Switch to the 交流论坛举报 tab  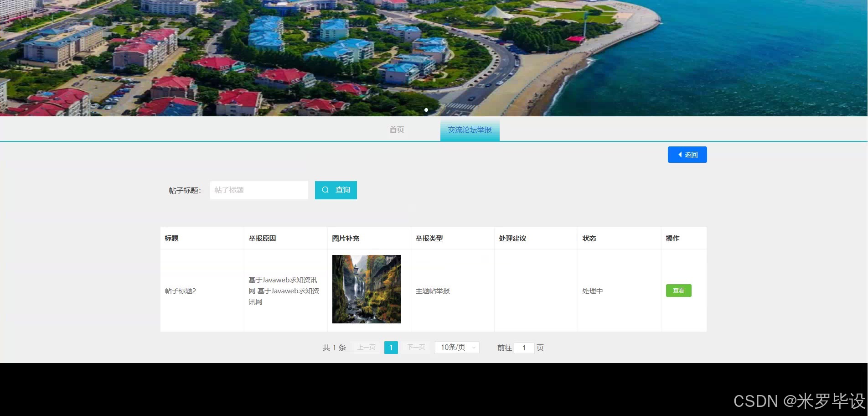pos(470,129)
